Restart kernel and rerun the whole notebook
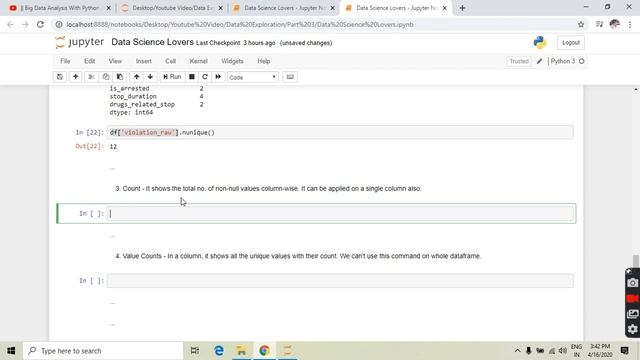This screenshot has width=640, height=360. 218,77
